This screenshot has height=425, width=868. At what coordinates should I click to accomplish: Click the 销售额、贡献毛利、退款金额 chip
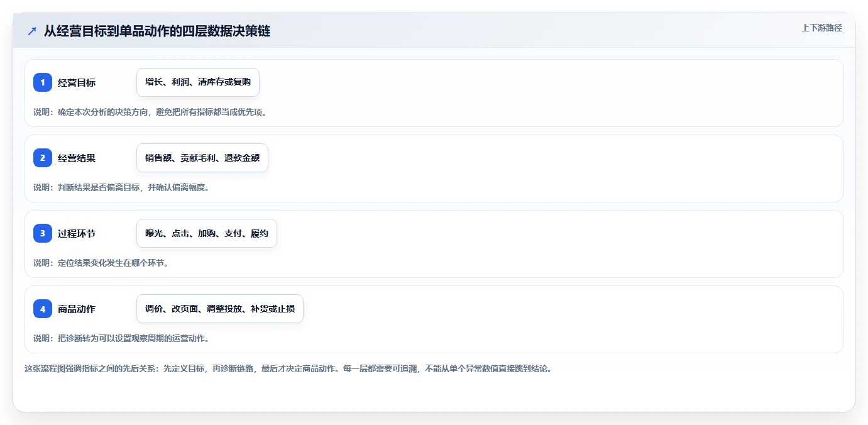pos(202,158)
